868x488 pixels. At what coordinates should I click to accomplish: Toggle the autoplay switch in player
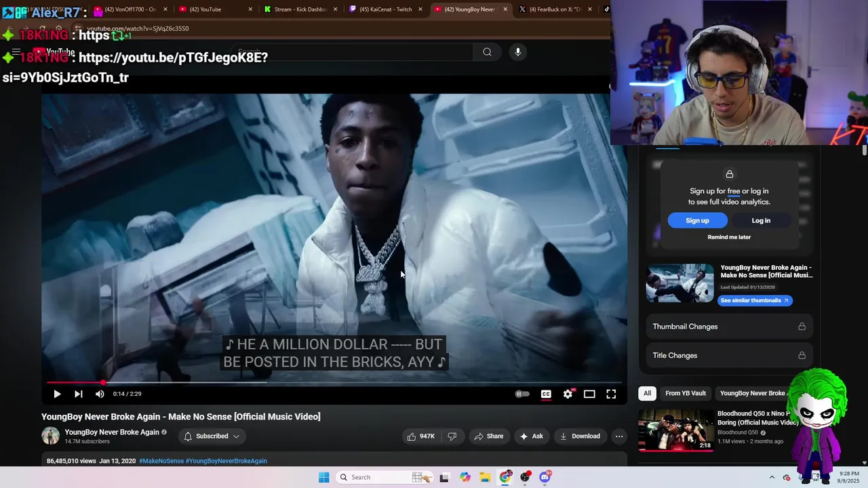coord(522,394)
